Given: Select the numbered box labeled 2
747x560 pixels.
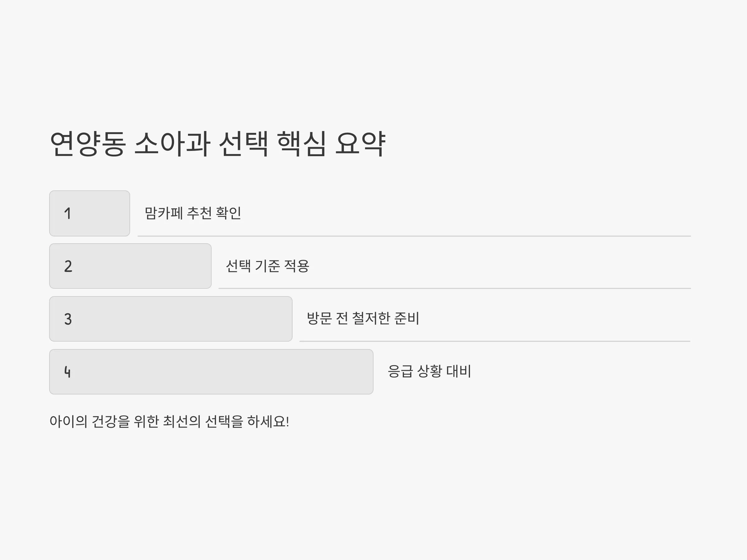Looking at the screenshot, I should pos(130,266).
